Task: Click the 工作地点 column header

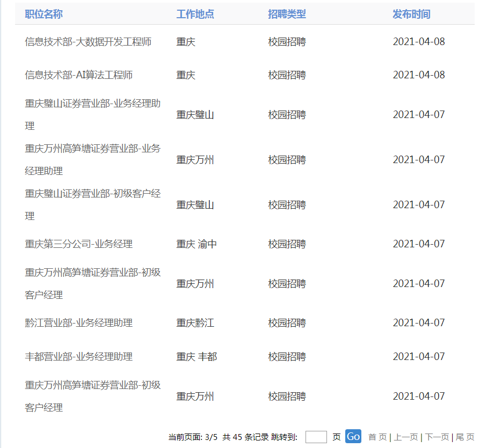Action: (195, 14)
